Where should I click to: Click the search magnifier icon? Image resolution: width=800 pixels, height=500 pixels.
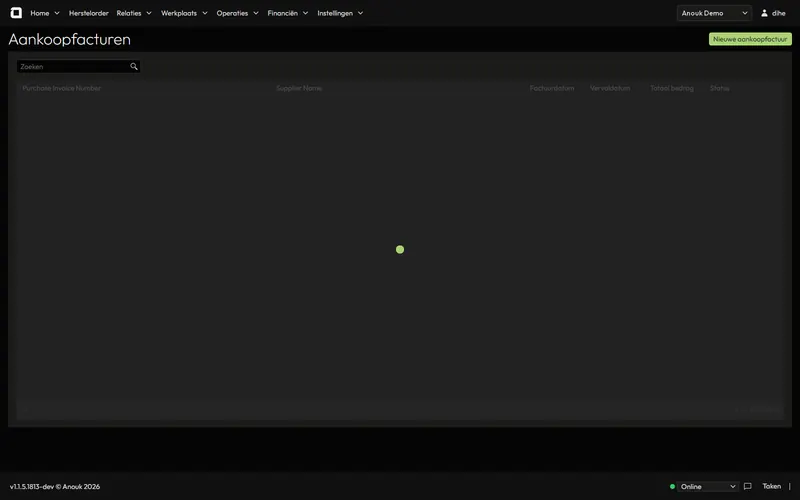click(134, 66)
